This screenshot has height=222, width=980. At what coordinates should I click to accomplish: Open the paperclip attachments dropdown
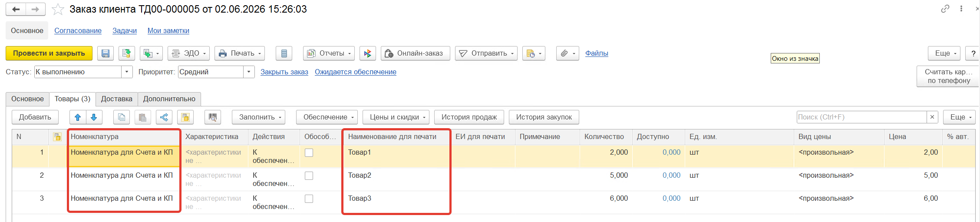point(568,53)
